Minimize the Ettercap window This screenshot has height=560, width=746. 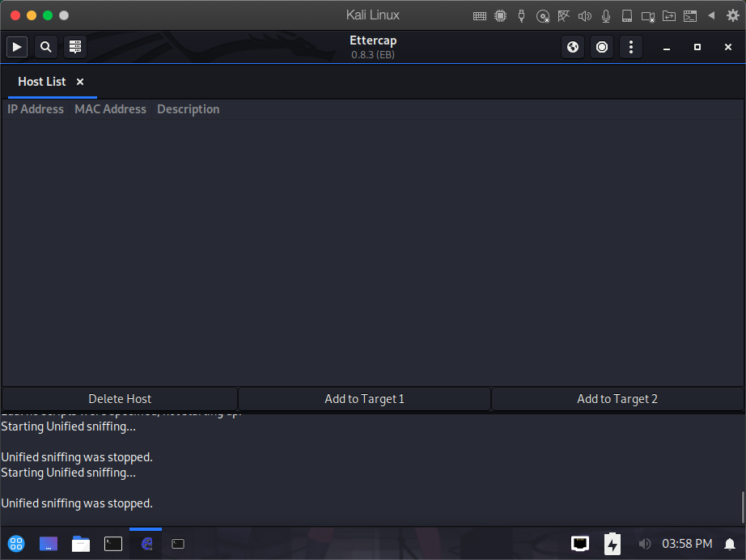click(667, 47)
